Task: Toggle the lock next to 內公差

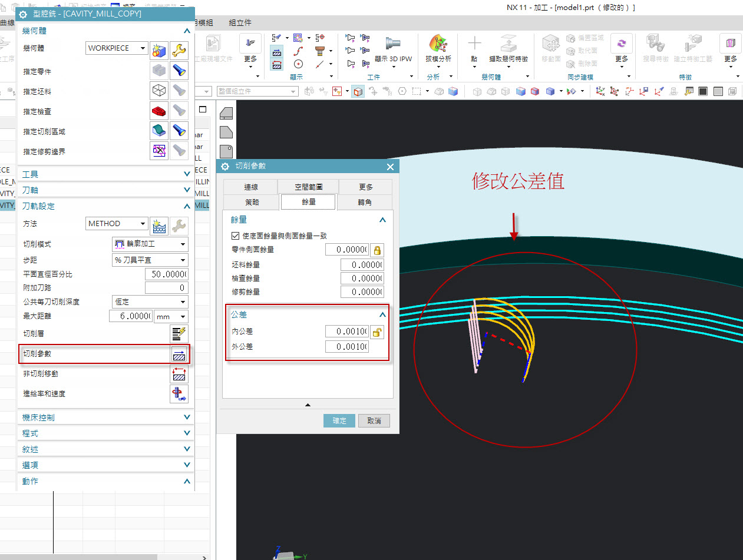Action: click(377, 332)
